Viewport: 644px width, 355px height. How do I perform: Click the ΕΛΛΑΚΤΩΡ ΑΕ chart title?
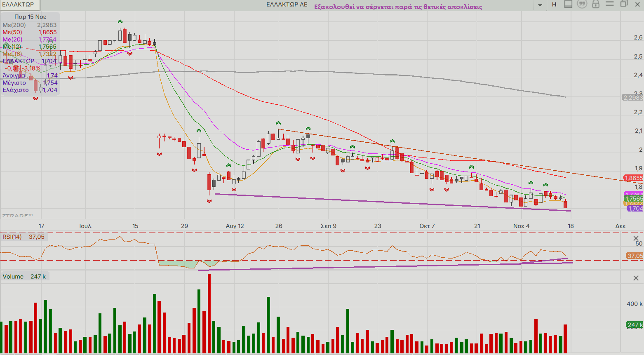287,5
